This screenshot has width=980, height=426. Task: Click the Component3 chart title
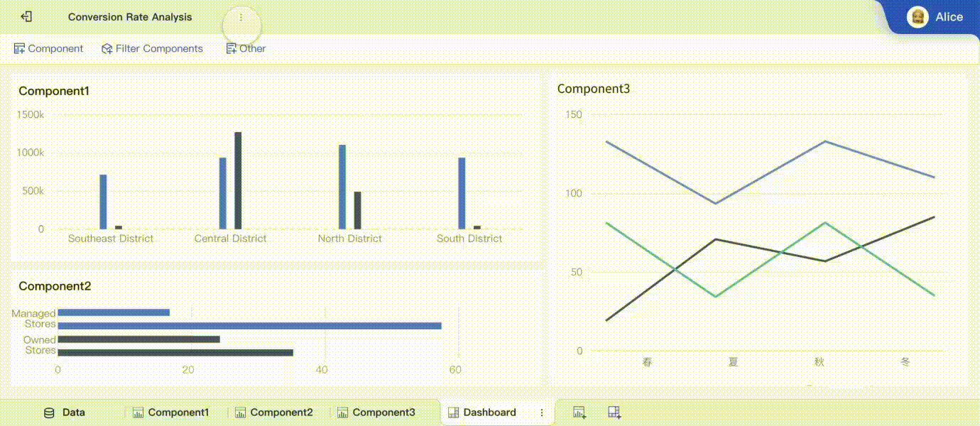pos(594,89)
